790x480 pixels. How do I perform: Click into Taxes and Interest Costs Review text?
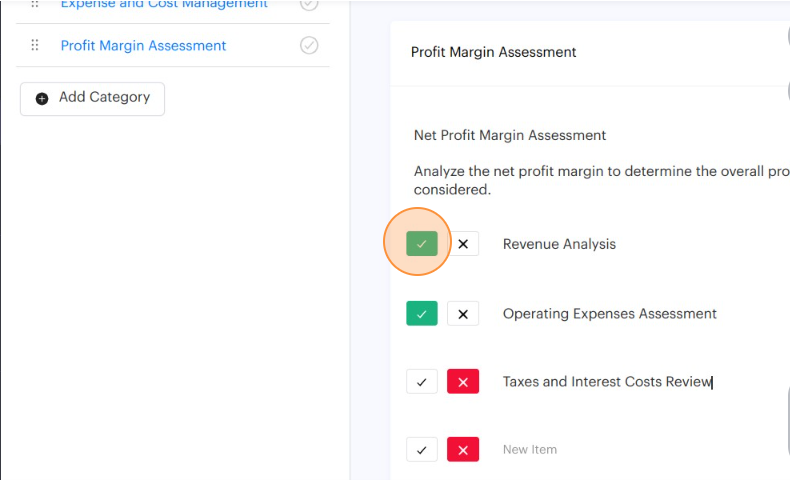[x=606, y=382]
